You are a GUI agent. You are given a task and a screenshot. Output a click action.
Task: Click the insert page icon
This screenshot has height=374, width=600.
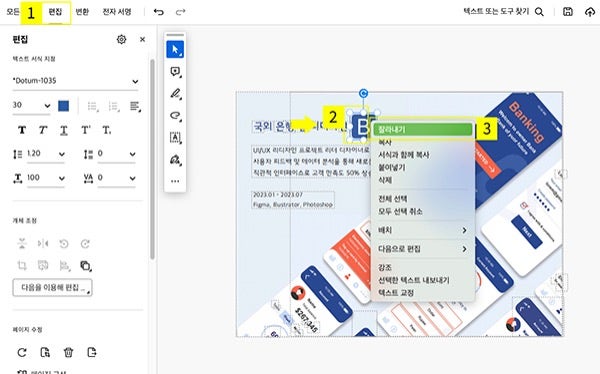[92, 352]
